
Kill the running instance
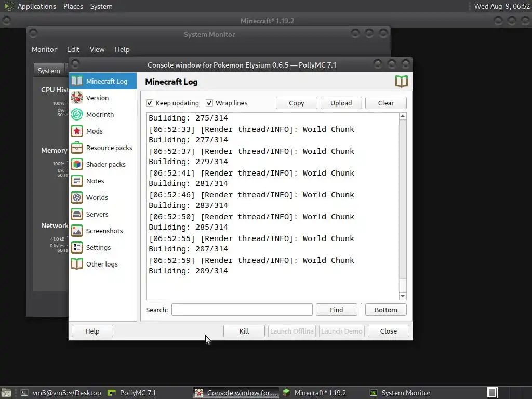click(x=244, y=331)
